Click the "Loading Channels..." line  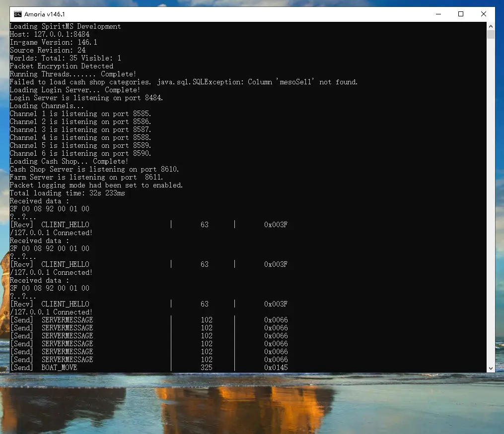coord(47,106)
